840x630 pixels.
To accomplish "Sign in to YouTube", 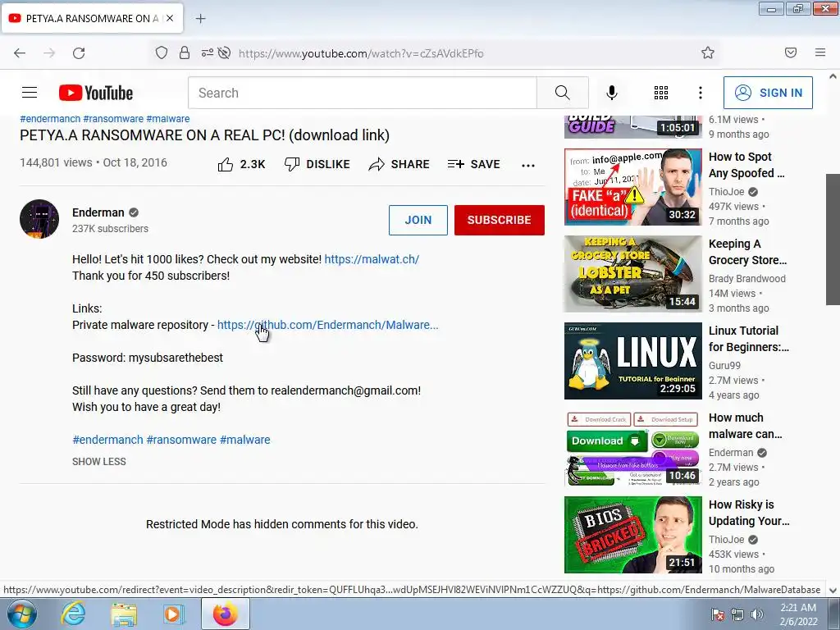I will coord(768,93).
